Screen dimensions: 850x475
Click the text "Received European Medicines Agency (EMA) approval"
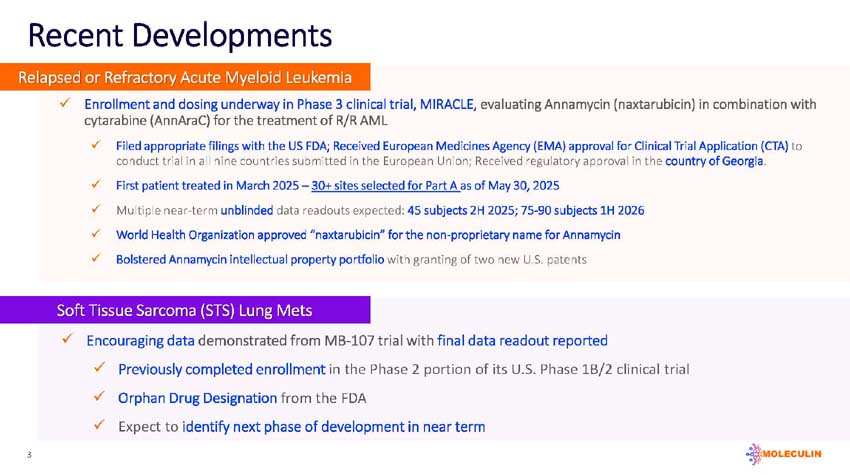476,146
